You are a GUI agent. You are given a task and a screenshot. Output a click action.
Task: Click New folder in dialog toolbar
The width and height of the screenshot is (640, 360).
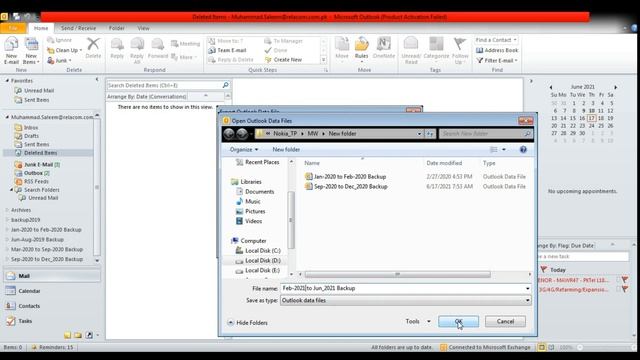[x=286, y=149]
